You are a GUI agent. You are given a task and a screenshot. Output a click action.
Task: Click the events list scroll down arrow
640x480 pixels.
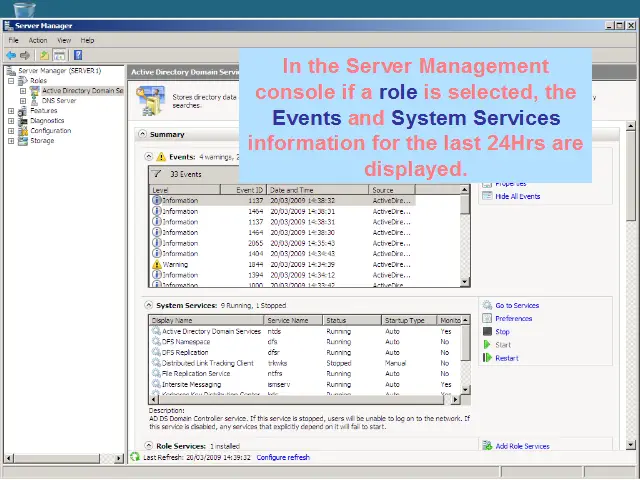[464, 282]
